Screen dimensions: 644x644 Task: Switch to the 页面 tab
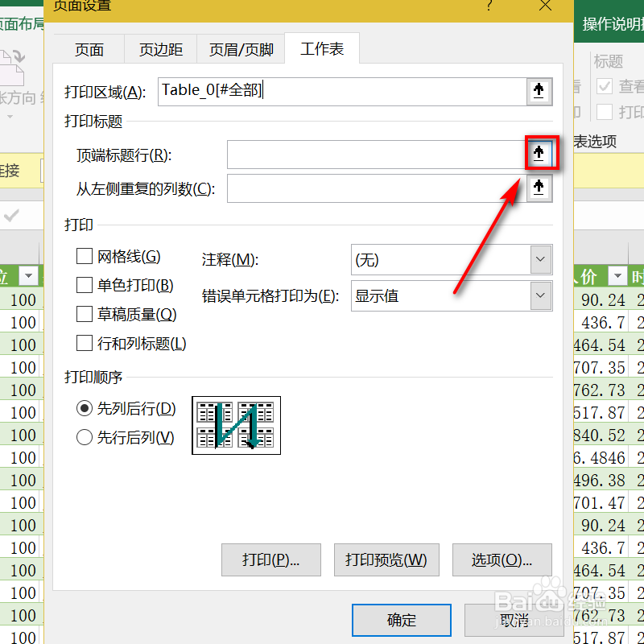point(89,48)
